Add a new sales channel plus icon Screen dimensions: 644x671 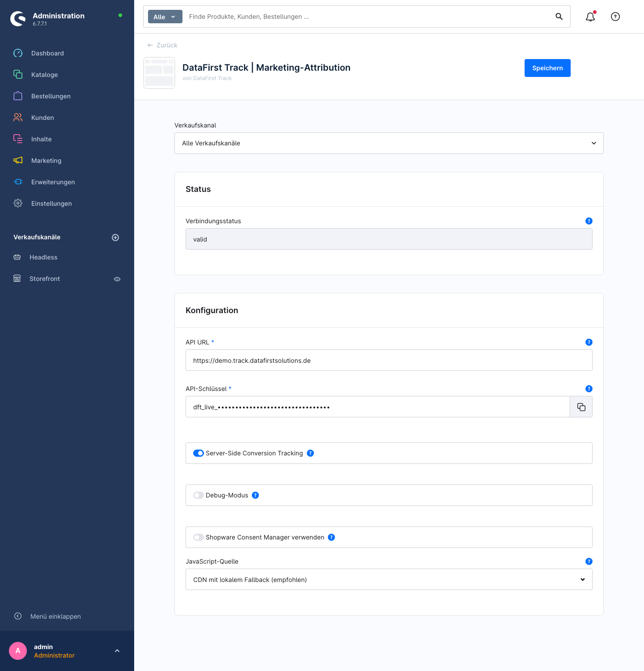coord(115,238)
